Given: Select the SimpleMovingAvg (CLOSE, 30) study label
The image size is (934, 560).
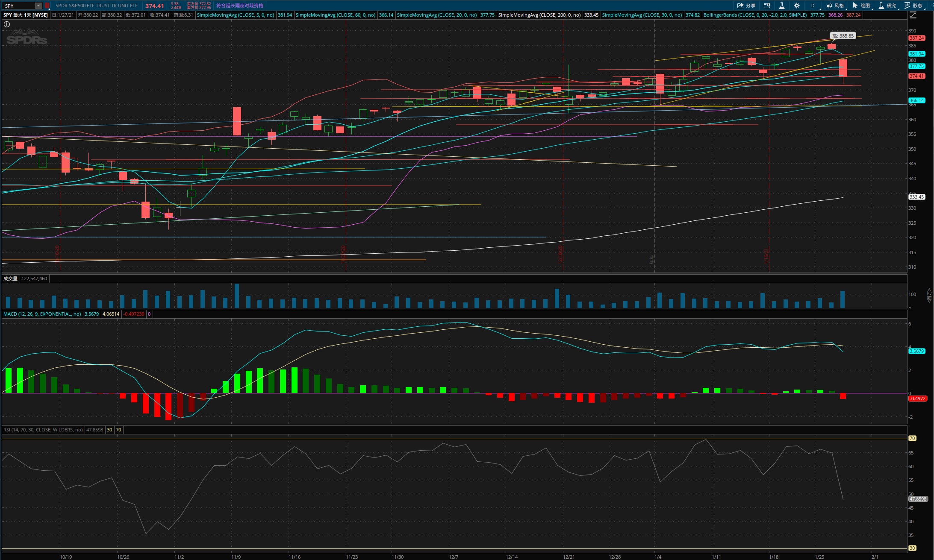Looking at the screenshot, I should tap(642, 15).
